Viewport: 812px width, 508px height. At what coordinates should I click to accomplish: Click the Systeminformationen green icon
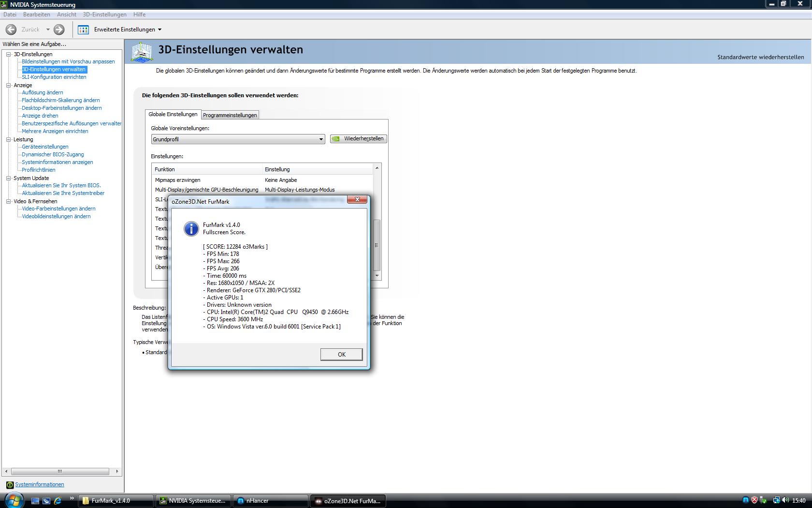click(10, 485)
